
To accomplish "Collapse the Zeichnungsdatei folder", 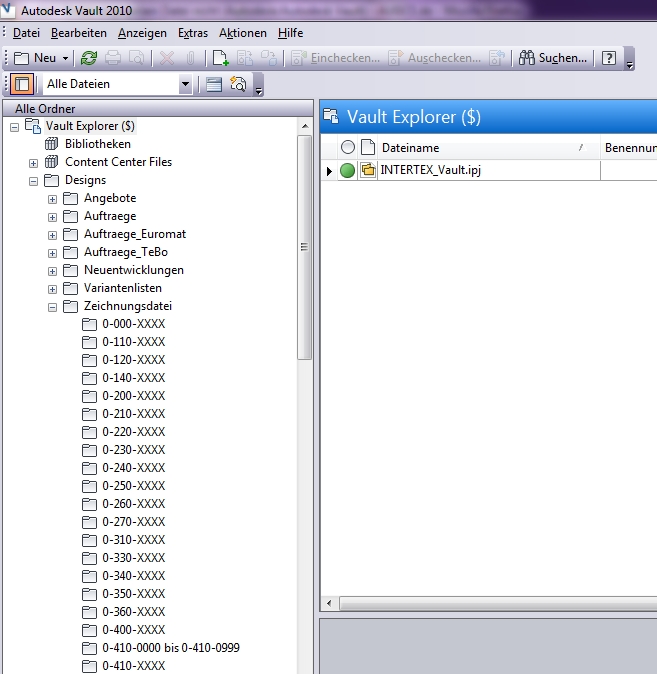I will pyautogui.click(x=52, y=307).
